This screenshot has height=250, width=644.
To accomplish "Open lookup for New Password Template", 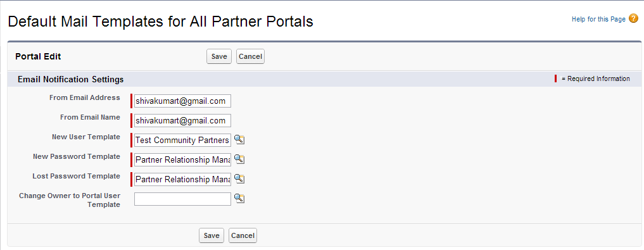I will coord(239,159).
